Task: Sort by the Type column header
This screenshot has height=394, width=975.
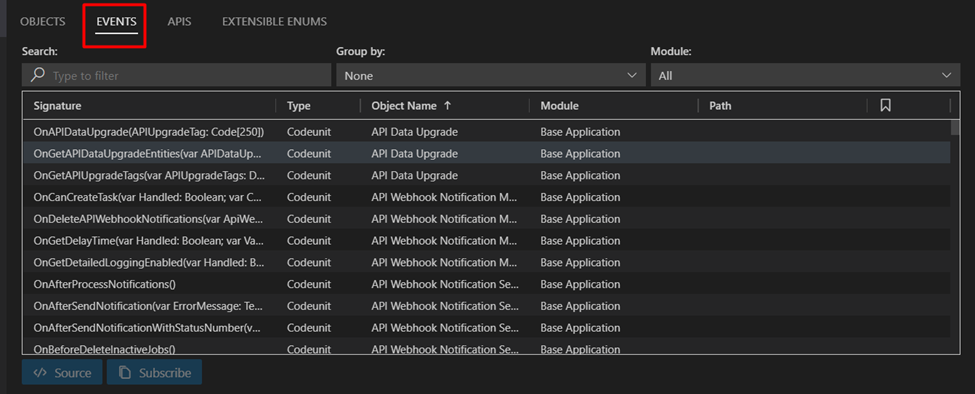Action: click(x=298, y=106)
